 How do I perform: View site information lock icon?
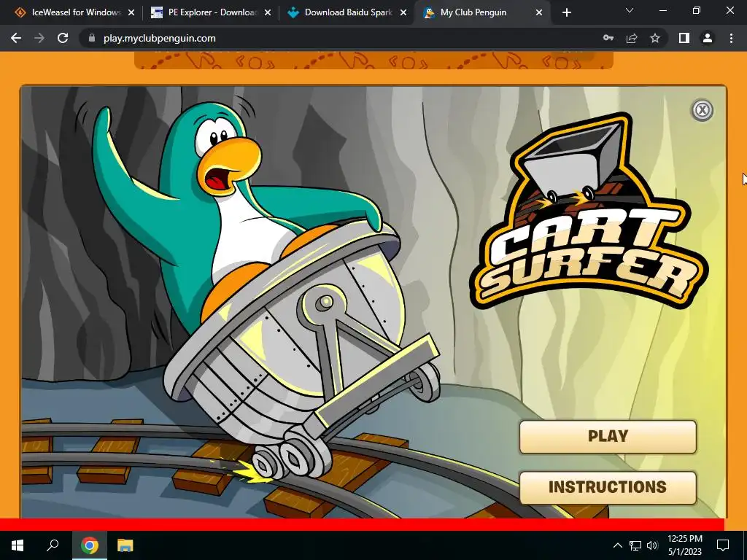point(91,38)
